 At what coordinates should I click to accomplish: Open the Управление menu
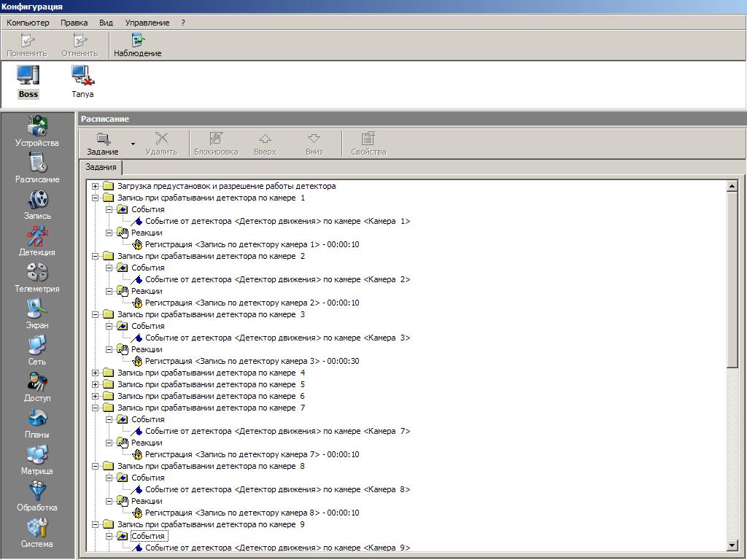tap(147, 23)
